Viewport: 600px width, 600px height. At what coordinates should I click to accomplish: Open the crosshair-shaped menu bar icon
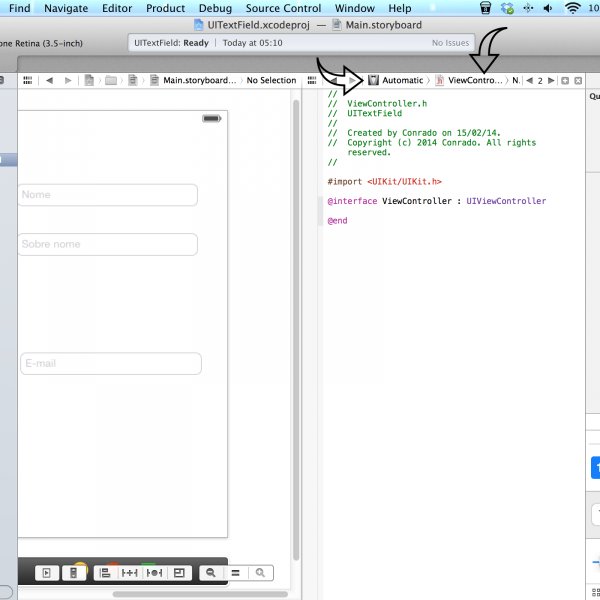click(x=528, y=8)
